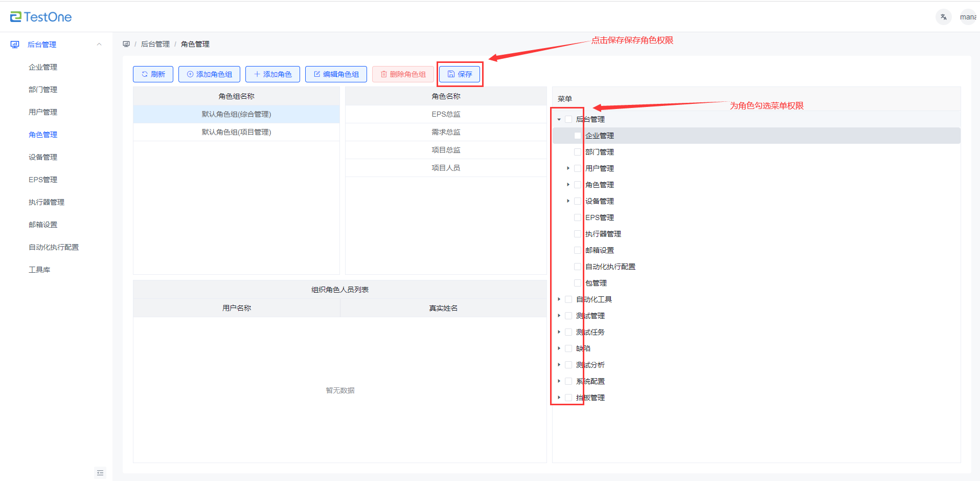Viewport: 980px width, 481px height.
Task: Tick the 后台管理 tree checkbox
Action: click(x=568, y=119)
